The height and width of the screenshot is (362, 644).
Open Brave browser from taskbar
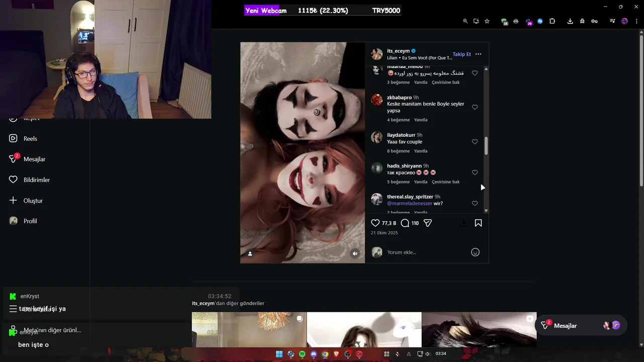pos(336,354)
